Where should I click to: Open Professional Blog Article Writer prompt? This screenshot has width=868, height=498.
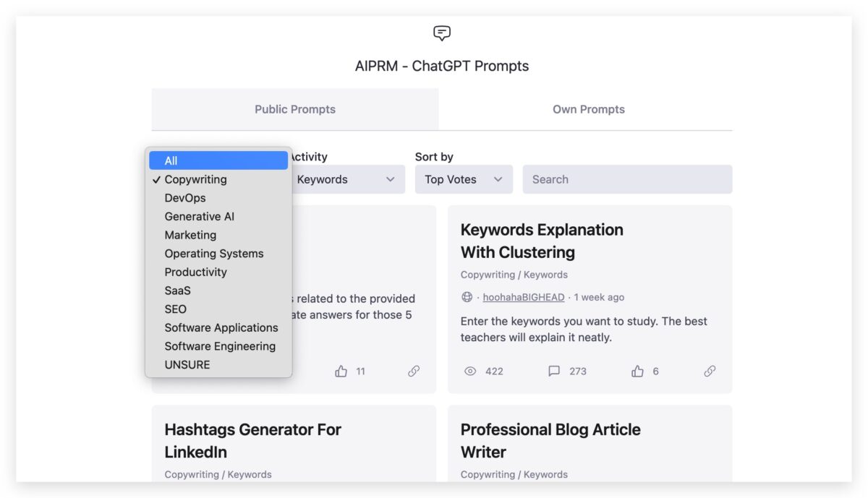[550, 440]
